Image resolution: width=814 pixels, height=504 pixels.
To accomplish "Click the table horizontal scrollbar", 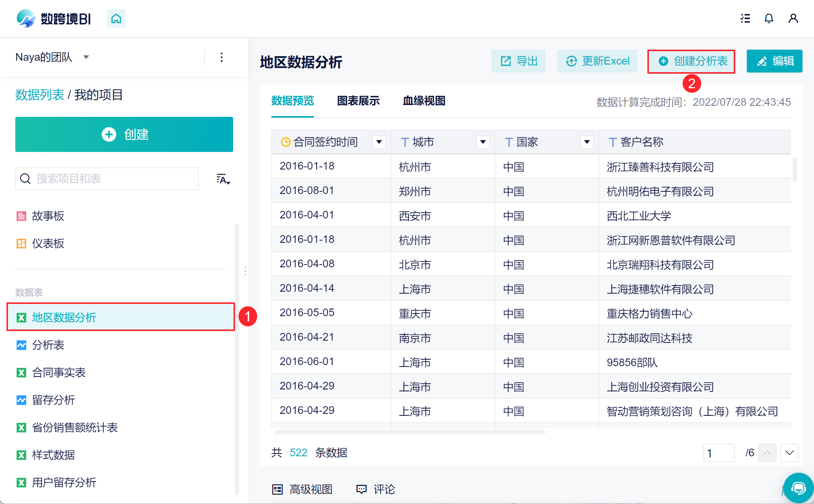I will point(410,432).
